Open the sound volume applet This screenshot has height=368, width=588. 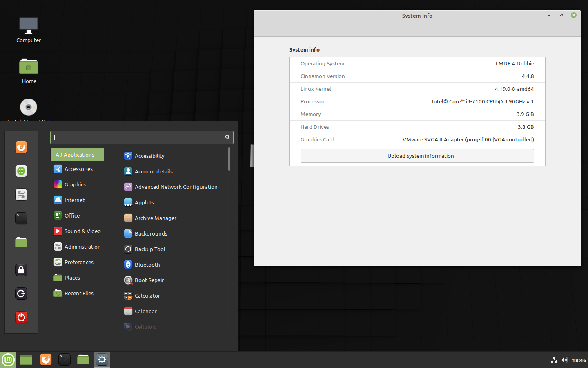coord(565,360)
